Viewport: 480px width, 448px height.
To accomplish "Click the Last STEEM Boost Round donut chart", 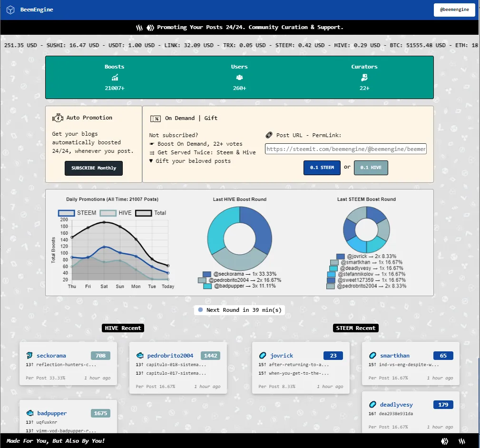I will (x=366, y=229).
